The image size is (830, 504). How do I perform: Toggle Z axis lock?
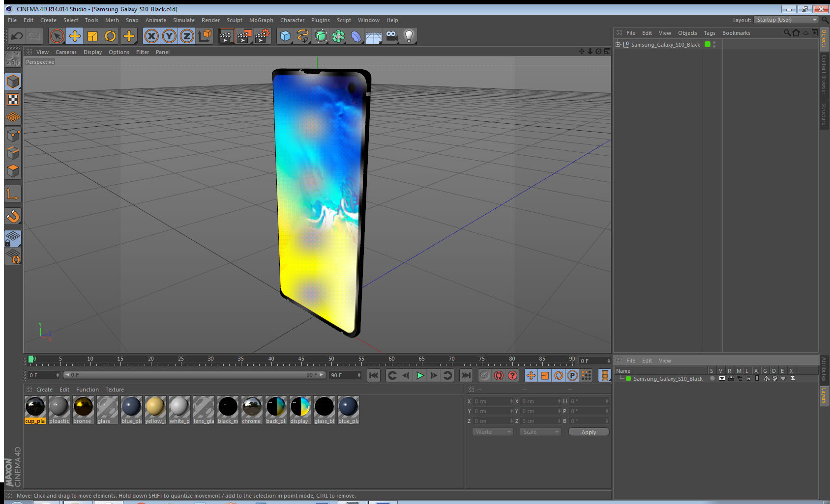(187, 36)
